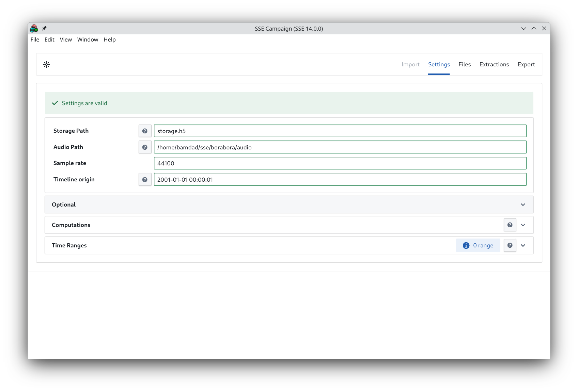Screen dimensions: 578x392
Task: Click the pin icon in title bar
Action: (x=44, y=28)
